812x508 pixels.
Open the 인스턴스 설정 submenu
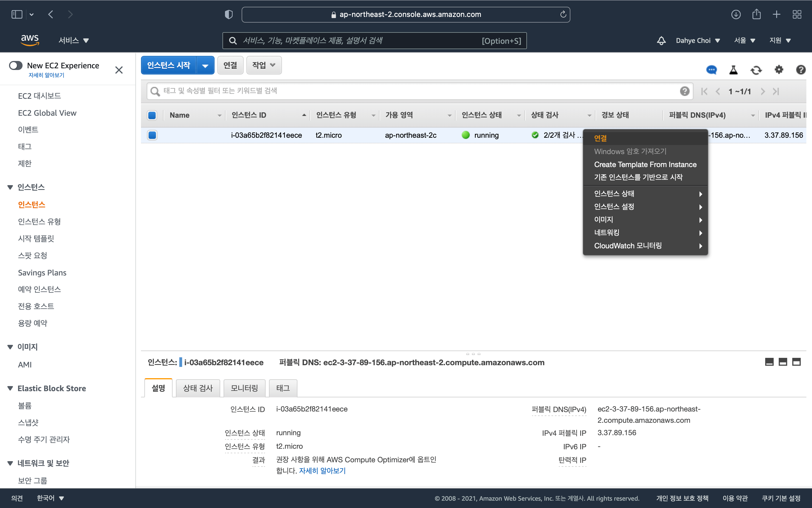coord(645,207)
